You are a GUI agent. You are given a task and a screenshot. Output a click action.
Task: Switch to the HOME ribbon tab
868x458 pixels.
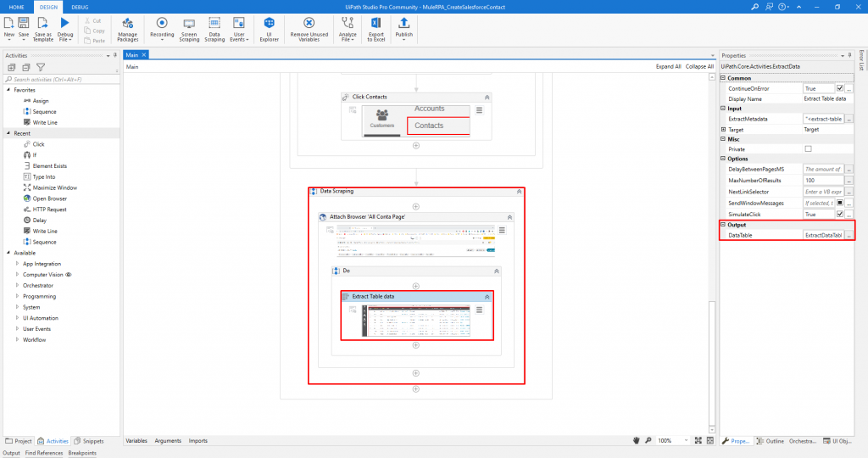pyautogui.click(x=17, y=7)
